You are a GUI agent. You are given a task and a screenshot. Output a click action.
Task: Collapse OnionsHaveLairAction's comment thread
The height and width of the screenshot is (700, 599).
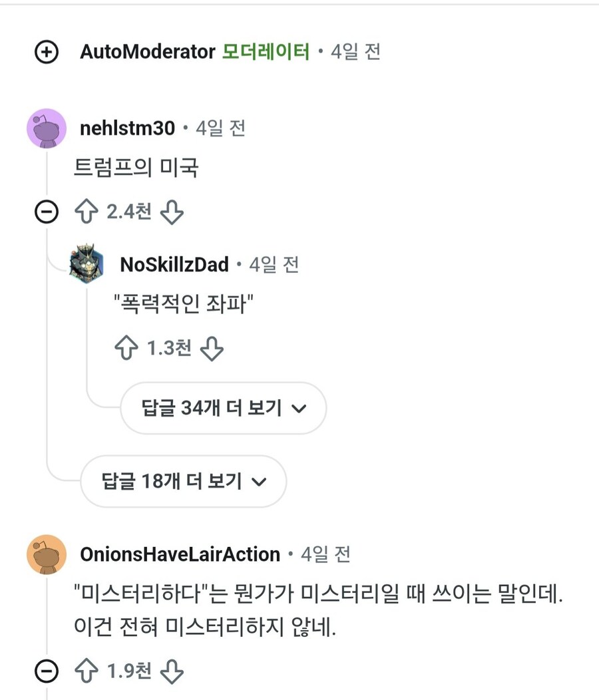point(46,671)
